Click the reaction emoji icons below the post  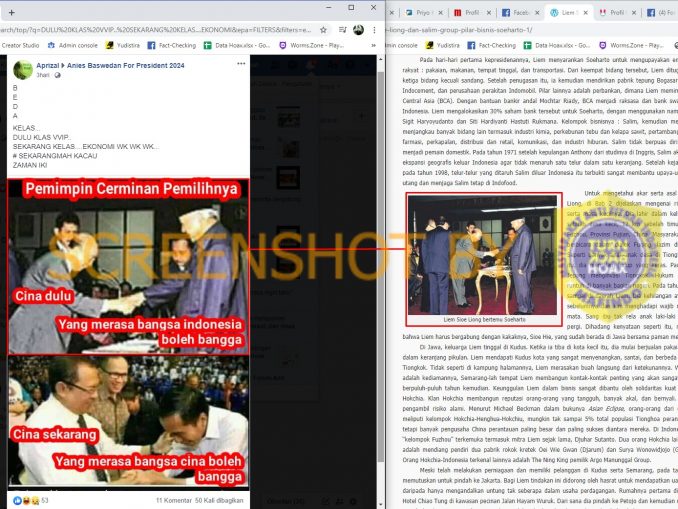tap(26, 500)
